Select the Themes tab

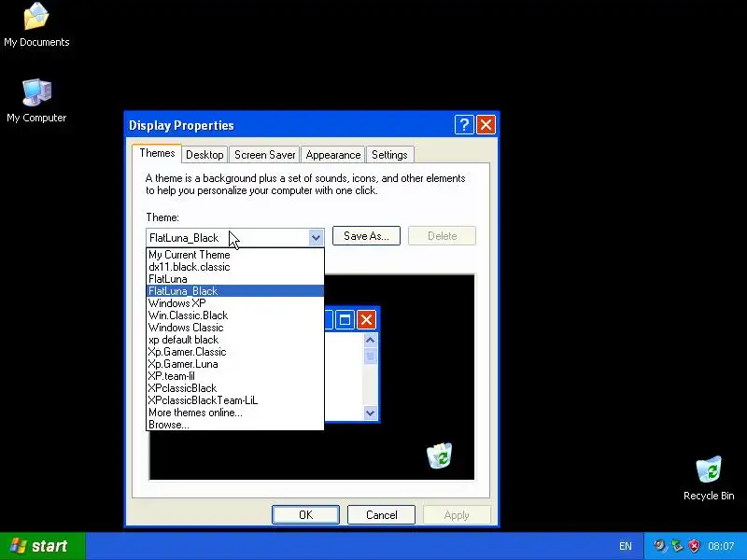pos(157,153)
